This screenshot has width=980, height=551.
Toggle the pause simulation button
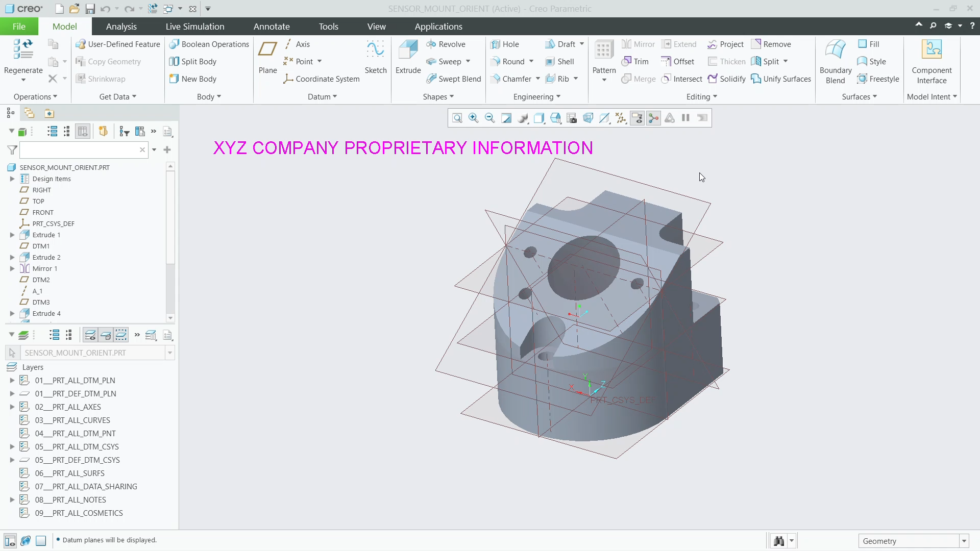(686, 118)
